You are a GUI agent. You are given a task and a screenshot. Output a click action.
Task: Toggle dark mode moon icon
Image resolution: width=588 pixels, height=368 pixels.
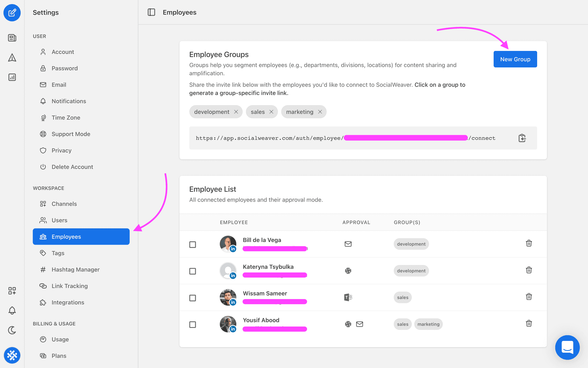[12, 330]
